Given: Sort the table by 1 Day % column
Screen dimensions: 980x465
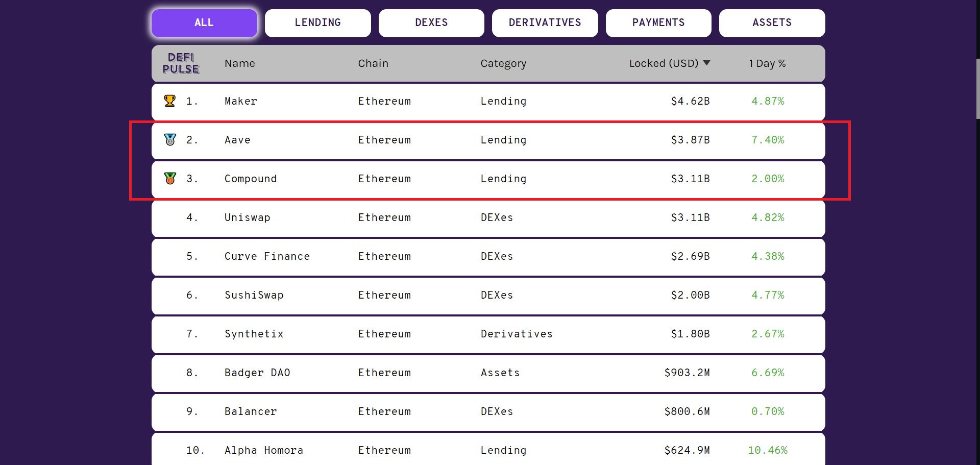Looking at the screenshot, I should (767, 63).
